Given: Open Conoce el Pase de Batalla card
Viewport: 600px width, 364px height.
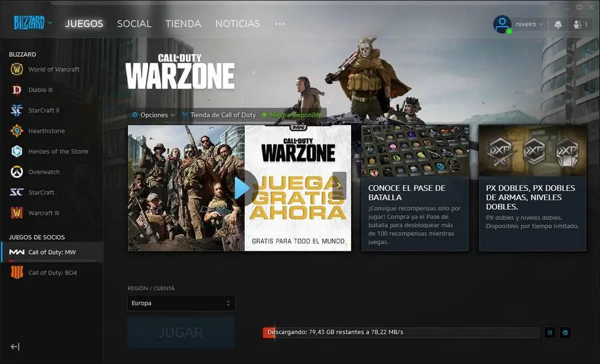Looking at the screenshot, I should tap(415, 188).
